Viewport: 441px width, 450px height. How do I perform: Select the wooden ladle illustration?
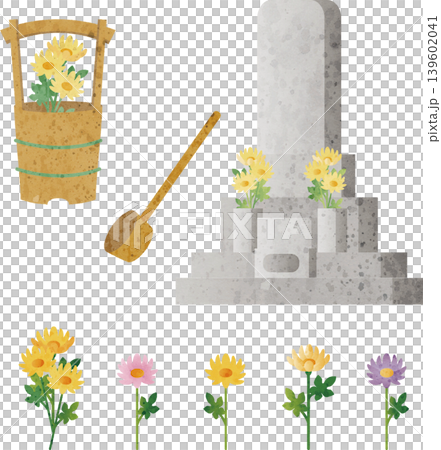point(162,187)
